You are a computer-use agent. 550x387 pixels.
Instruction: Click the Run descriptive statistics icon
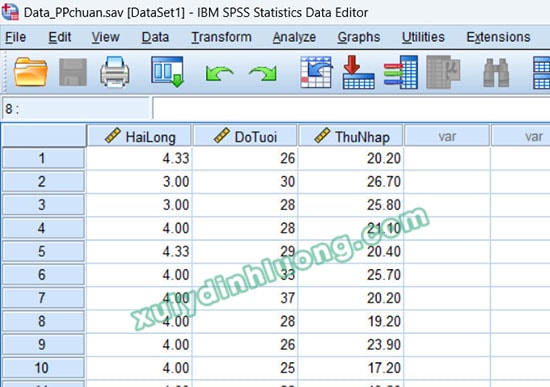(x=443, y=72)
